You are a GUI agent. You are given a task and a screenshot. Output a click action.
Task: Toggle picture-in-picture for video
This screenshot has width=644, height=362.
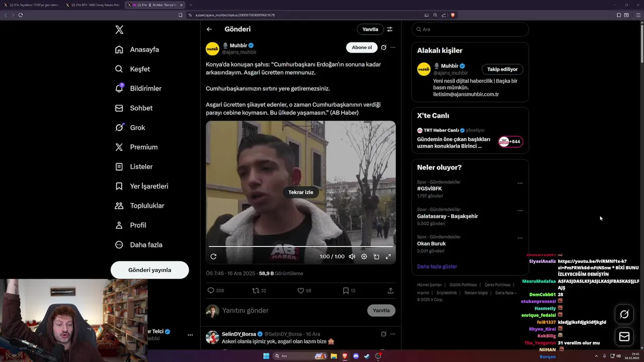pos(376,256)
